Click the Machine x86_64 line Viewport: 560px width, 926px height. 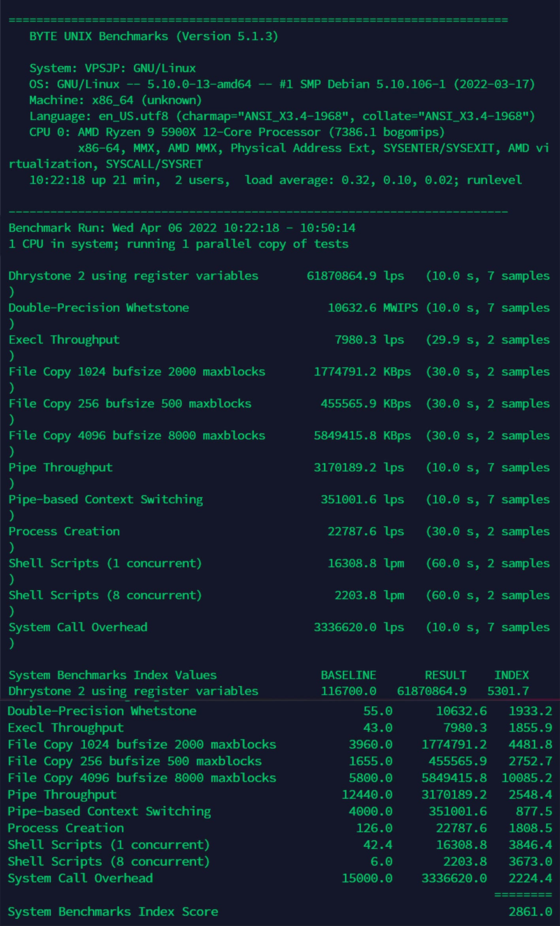(x=115, y=100)
